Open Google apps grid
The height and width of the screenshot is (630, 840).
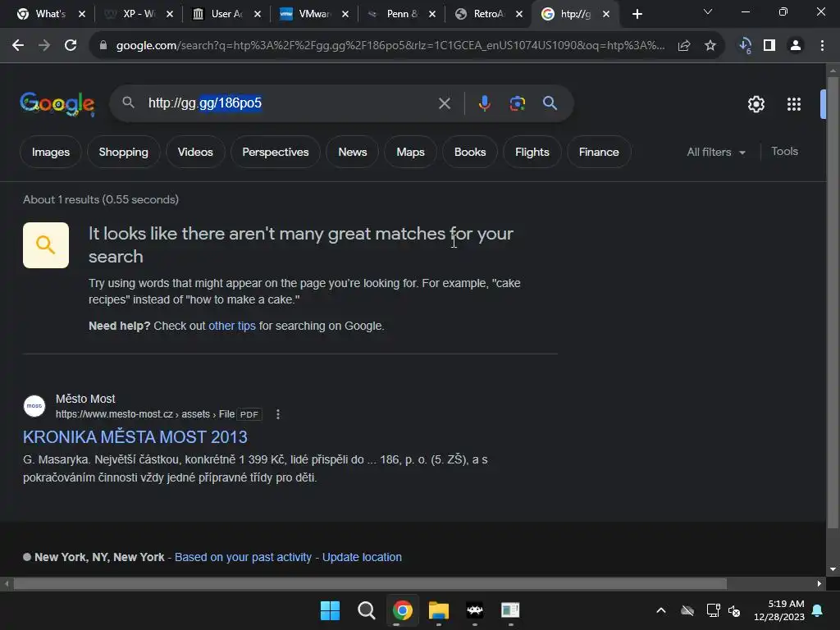click(794, 104)
